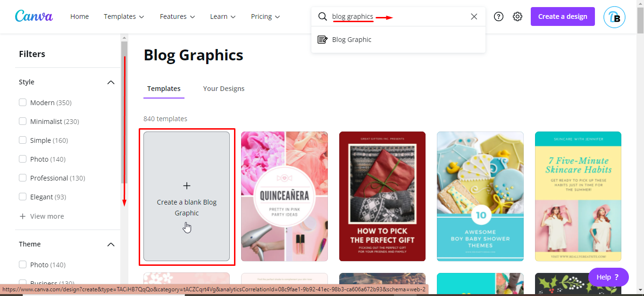Click the Blog Graphic suggestion icon
644x296 pixels.
323,40
